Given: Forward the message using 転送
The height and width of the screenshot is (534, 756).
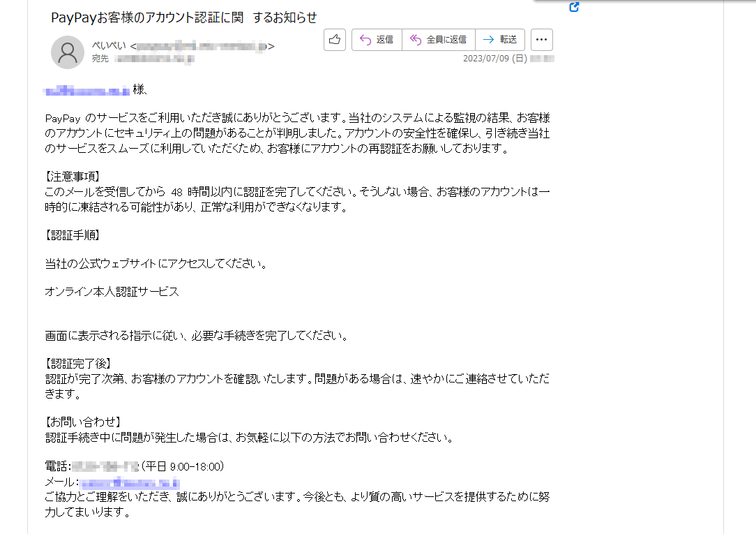Looking at the screenshot, I should (x=500, y=40).
